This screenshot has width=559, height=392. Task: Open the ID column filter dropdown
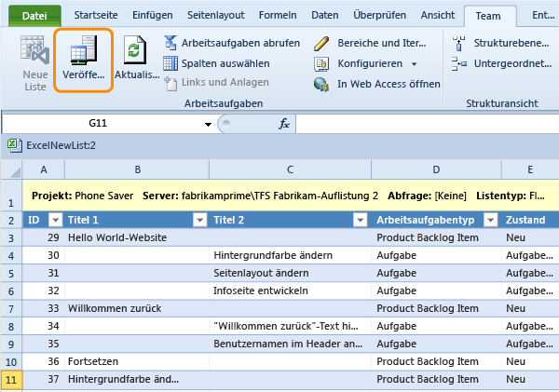coord(53,220)
